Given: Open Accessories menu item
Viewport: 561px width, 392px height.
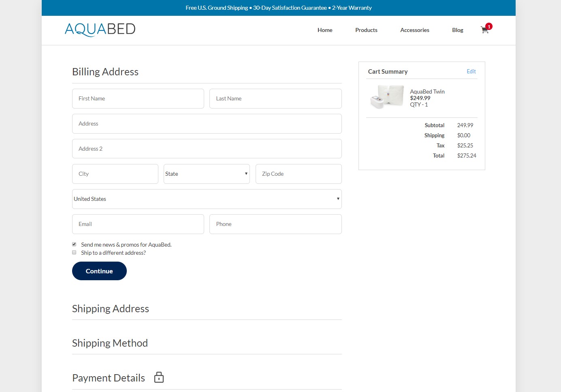Looking at the screenshot, I should tap(415, 30).
